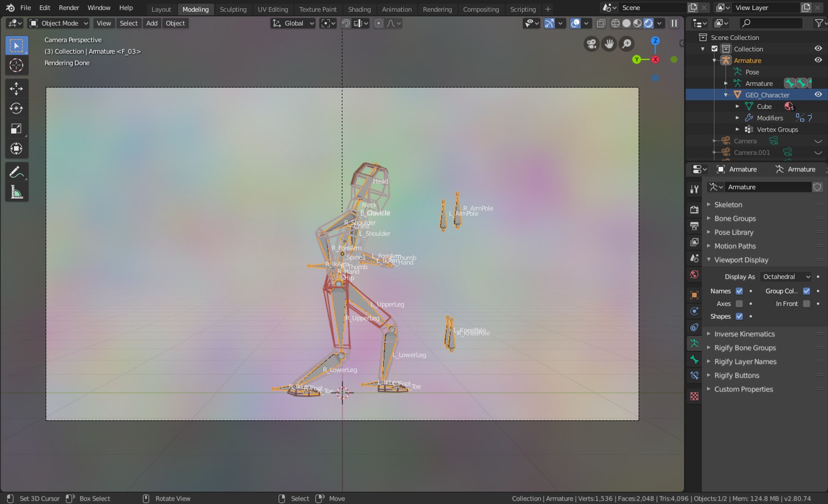Viewport: 828px width, 504px height.
Task: Open the Object Mode dropdown
Action: [x=59, y=23]
